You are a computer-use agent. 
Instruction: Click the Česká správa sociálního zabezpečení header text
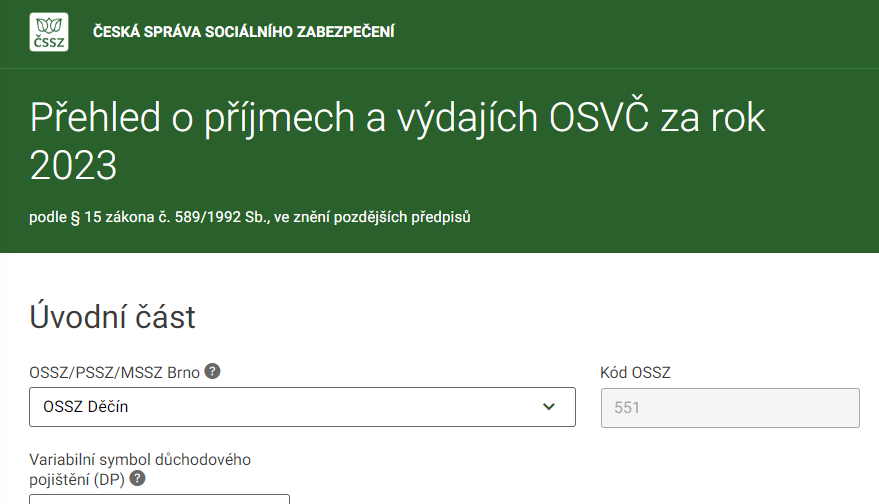click(x=244, y=32)
